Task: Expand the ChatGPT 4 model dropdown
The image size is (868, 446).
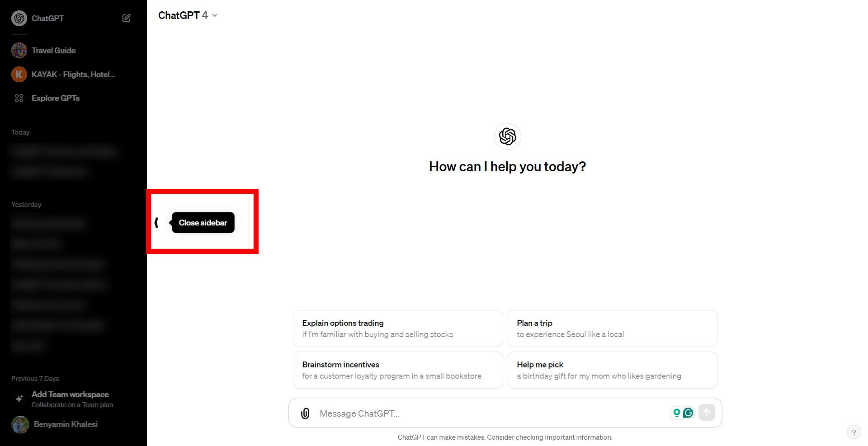Action: tap(188, 15)
